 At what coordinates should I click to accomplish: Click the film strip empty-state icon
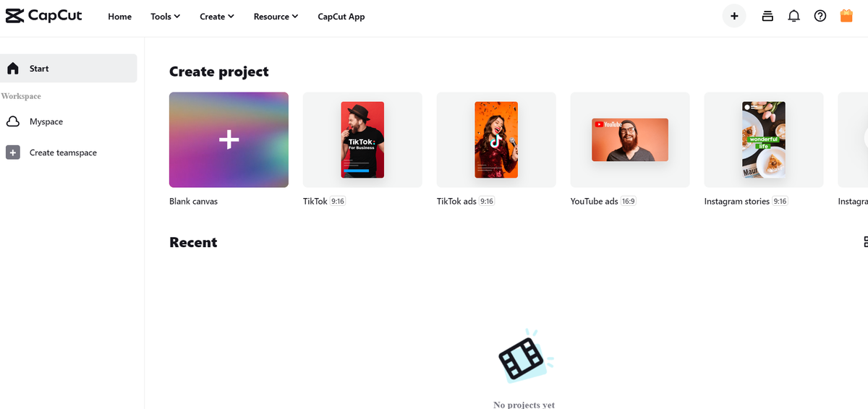[x=526, y=355]
